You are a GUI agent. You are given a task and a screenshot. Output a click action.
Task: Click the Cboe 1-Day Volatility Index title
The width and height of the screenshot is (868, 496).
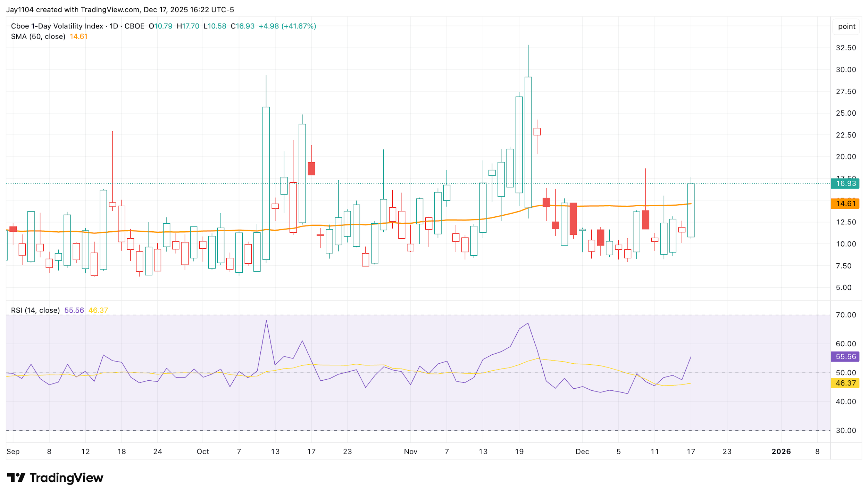click(57, 26)
